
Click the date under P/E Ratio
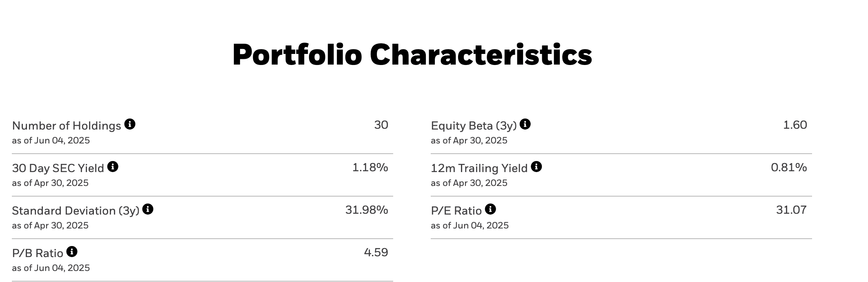tap(470, 226)
